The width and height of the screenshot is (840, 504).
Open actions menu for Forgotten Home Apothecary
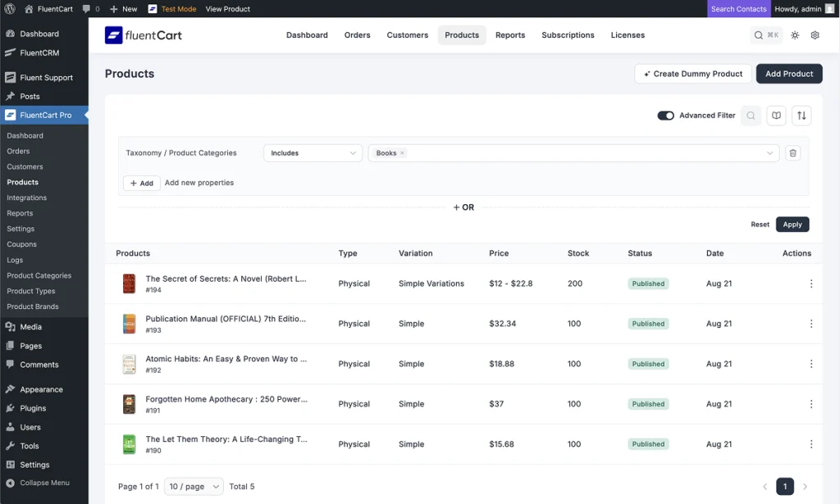[x=811, y=404]
